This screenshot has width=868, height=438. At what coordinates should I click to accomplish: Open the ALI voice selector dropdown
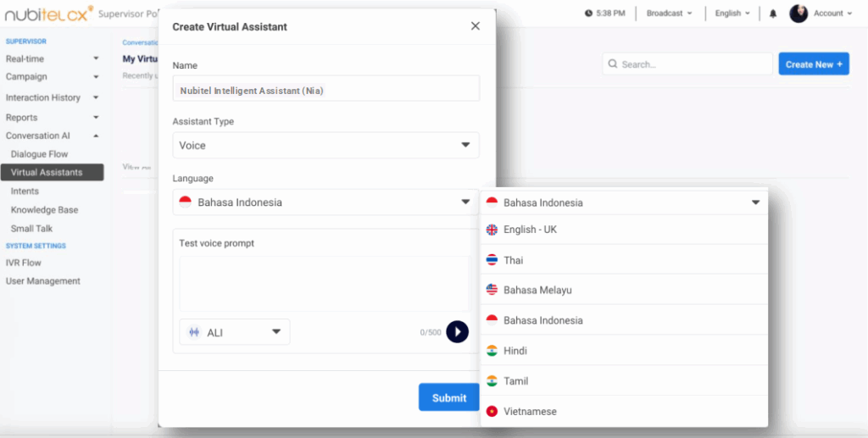pyautogui.click(x=235, y=332)
